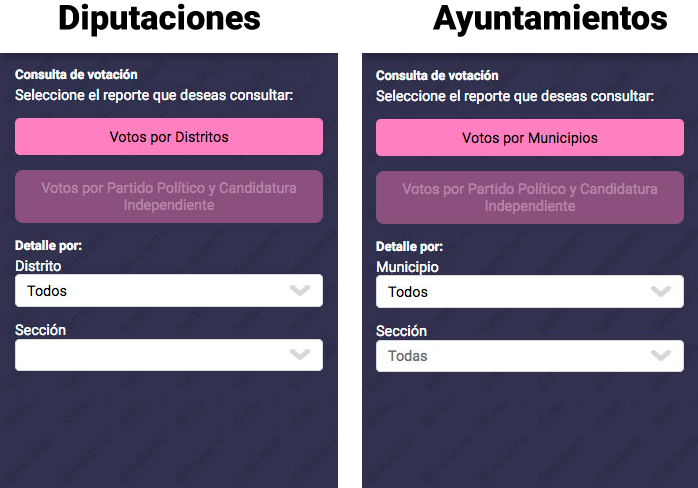
Task: Click the Sección label below the Municipio dropdown
Action: [x=401, y=331]
